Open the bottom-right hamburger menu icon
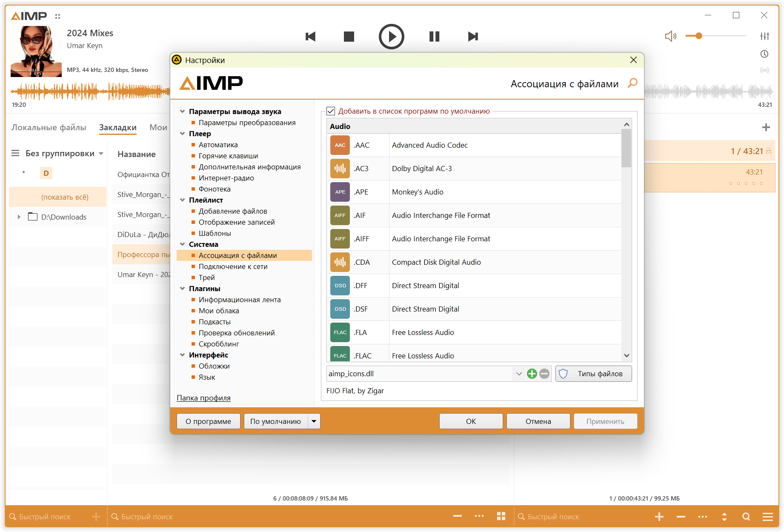This screenshot has width=784, height=532. (x=768, y=517)
